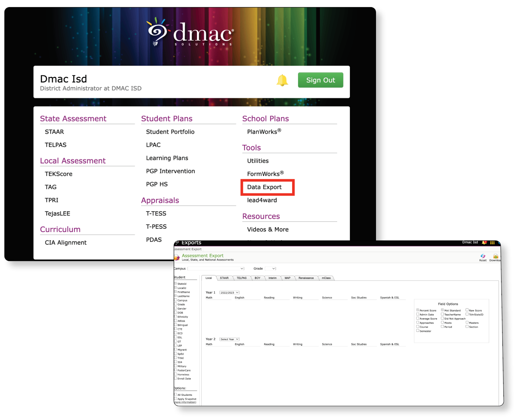Enable the All Students option

pyautogui.click(x=175, y=395)
